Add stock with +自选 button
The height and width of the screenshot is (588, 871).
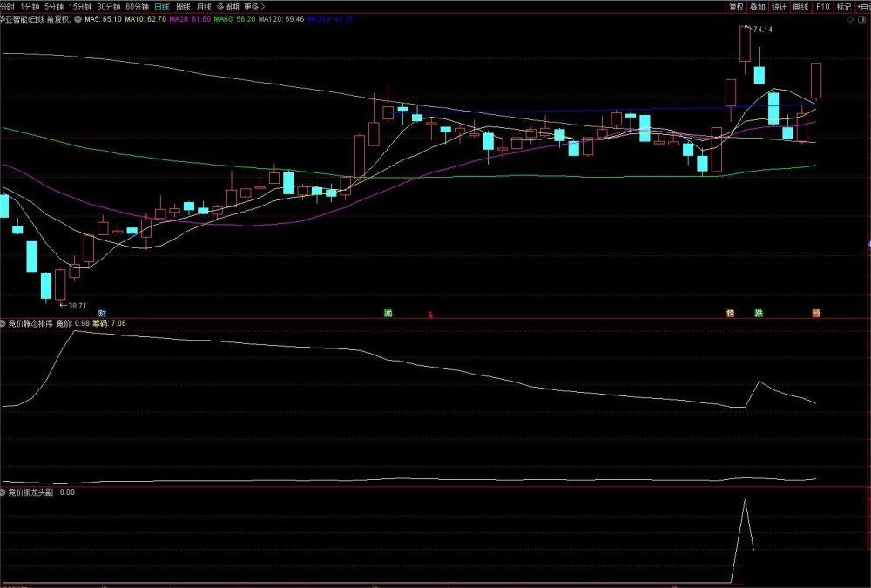pos(863,7)
